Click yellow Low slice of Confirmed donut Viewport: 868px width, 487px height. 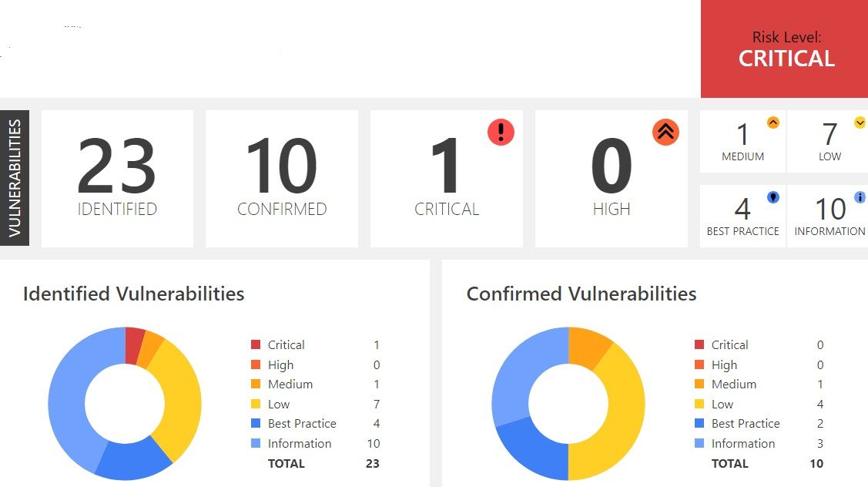(624, 421)
